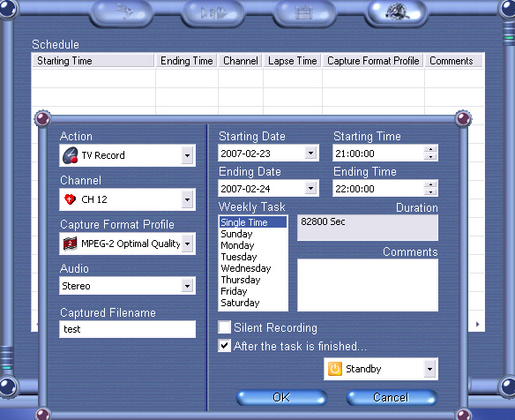The width and height of the screenshot is (515, 420).
Task: Click the TV Record icon in Action
Action: click(71, 155)
